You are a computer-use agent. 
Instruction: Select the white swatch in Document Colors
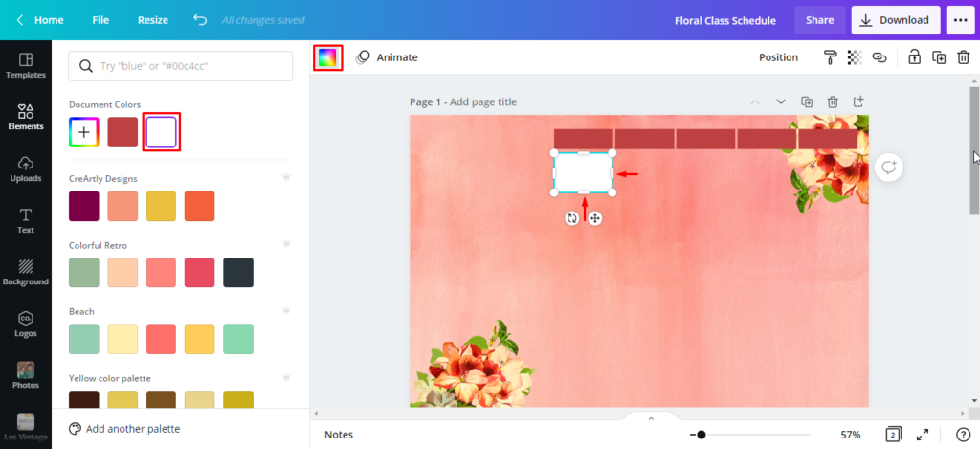coord(161,132)
